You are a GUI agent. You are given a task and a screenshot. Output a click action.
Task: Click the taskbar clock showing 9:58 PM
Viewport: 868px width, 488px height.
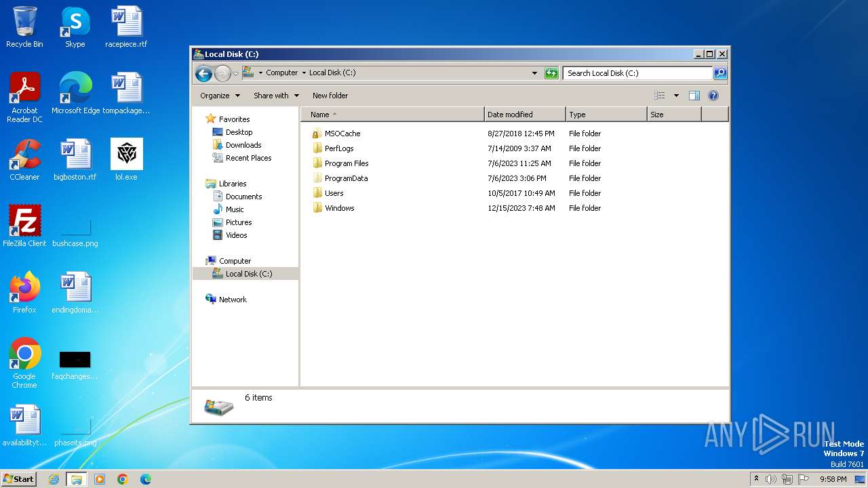click(x=833, y=479)
